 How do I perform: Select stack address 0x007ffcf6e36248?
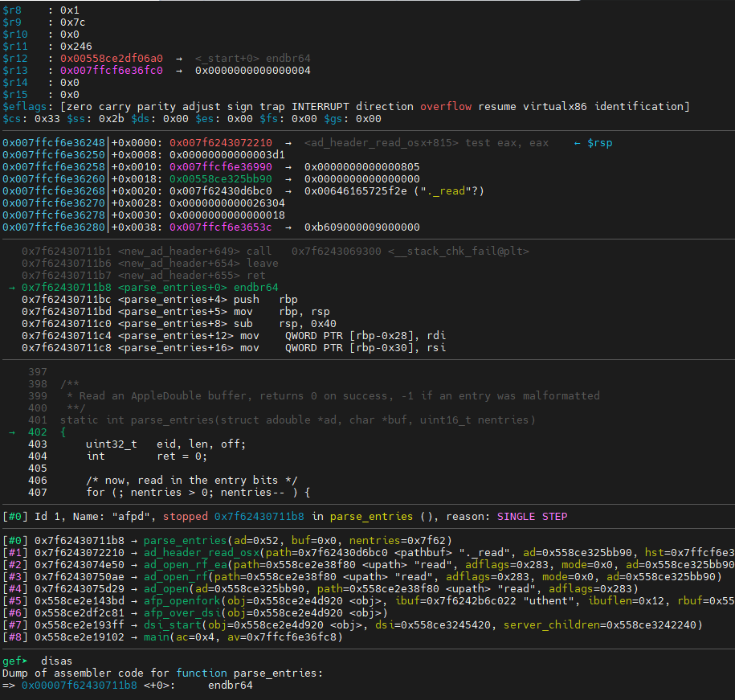[54, 143]
